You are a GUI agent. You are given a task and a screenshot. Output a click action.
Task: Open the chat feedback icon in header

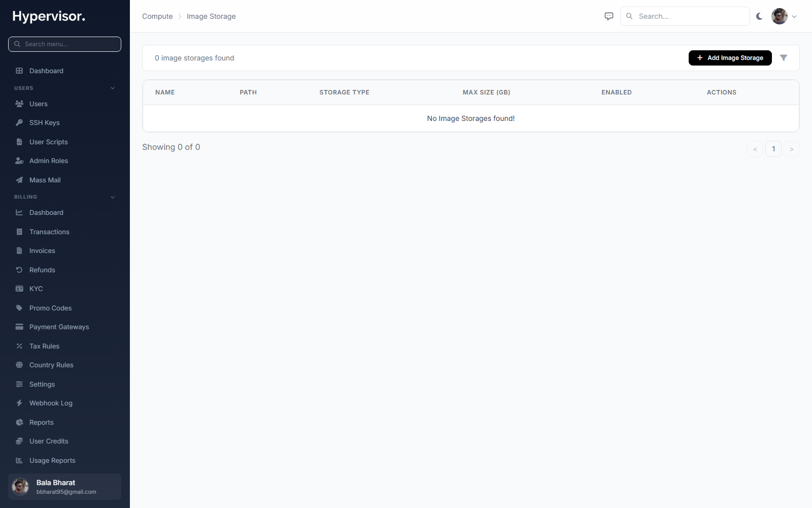coord(609,16)
